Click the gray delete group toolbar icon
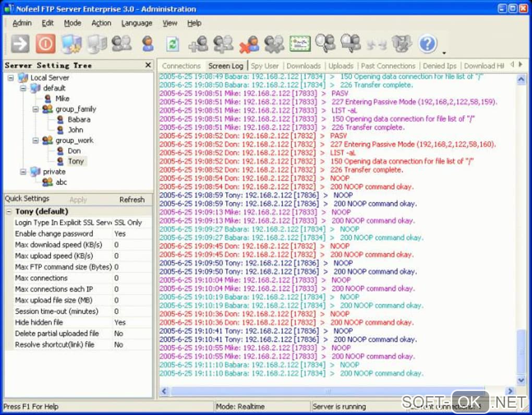 [x=274, y=44]
